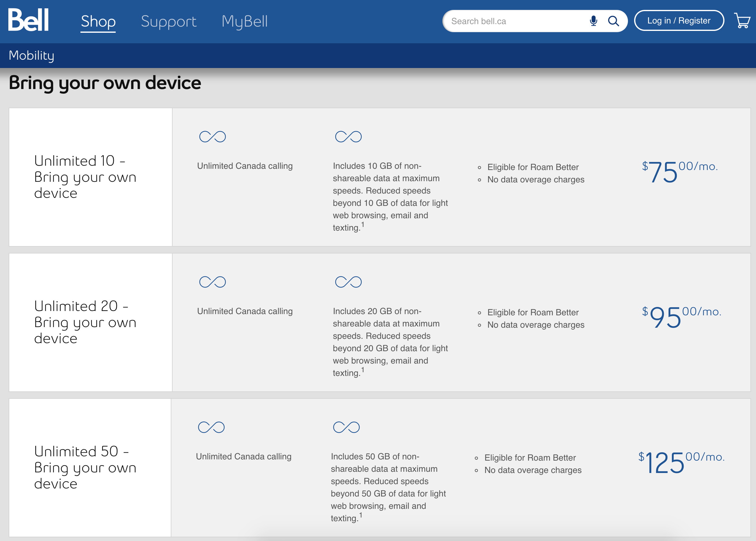Select Unlimited 50 Bring your own device plan
Image resolution: width=756 pixels, height=541 pixels.
tap(85, 467)
